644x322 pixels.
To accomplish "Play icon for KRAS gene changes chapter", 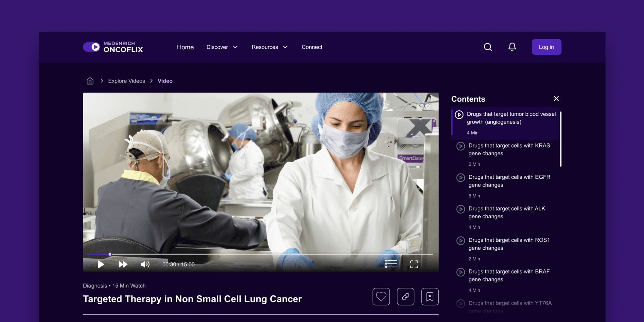I will (x=461, y=146).
